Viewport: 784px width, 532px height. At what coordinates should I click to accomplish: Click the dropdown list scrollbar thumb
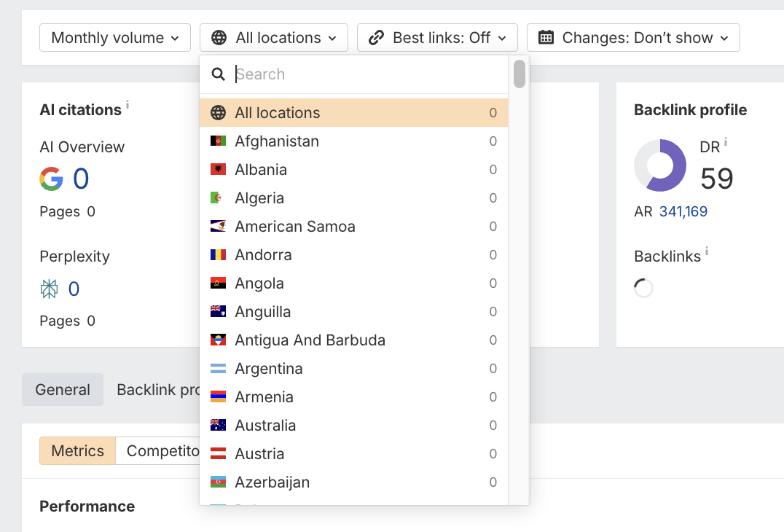[520, 74]
